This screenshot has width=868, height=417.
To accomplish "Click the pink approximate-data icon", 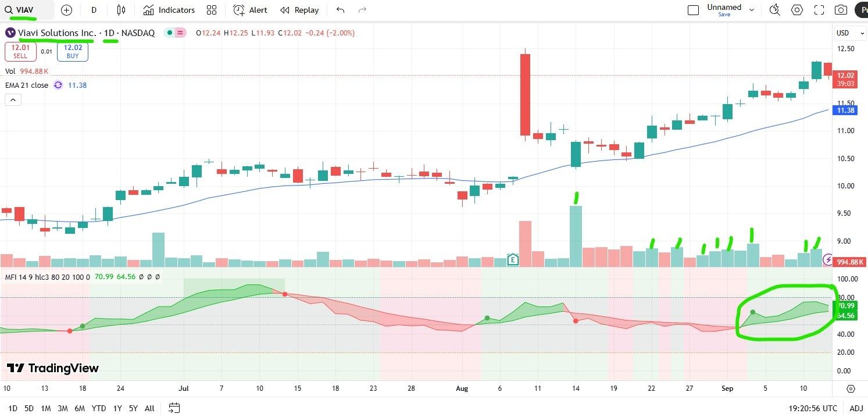I will click(x=181, y=33).
